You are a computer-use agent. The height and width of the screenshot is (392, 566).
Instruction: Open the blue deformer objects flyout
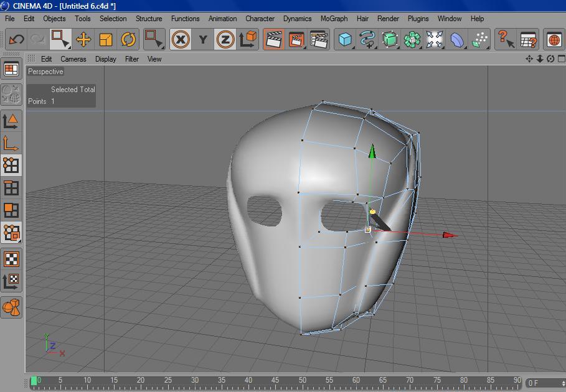click(456, 39)
